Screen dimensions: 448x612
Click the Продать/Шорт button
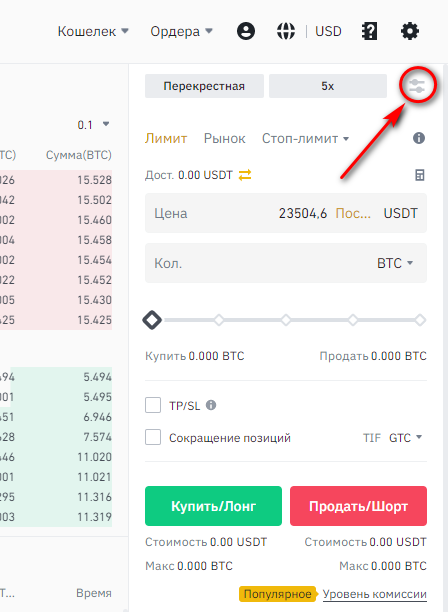pyautogui.click(x=358, y=506)
